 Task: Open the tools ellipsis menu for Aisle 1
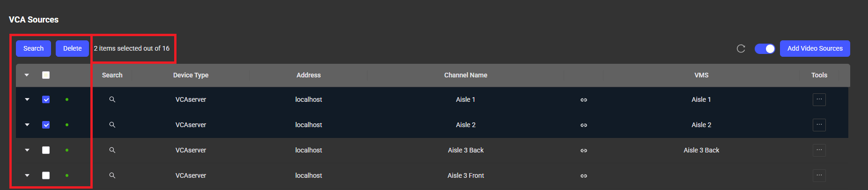[819, 99]
